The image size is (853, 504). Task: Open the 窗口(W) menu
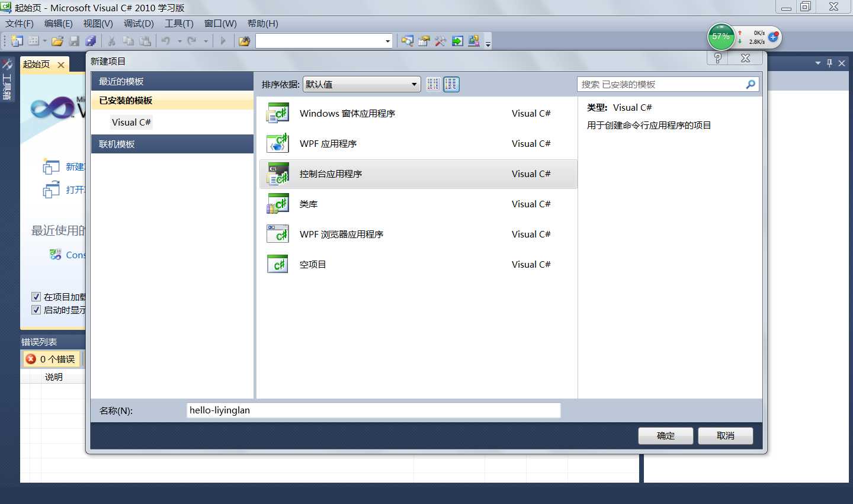pyautogui.click(x=220, y=24)
